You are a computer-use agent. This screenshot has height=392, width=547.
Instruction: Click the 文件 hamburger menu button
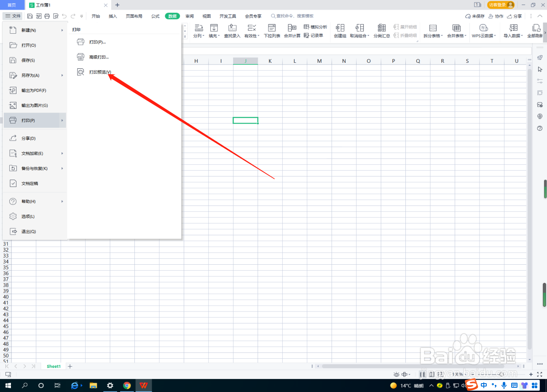click(13, 16)
